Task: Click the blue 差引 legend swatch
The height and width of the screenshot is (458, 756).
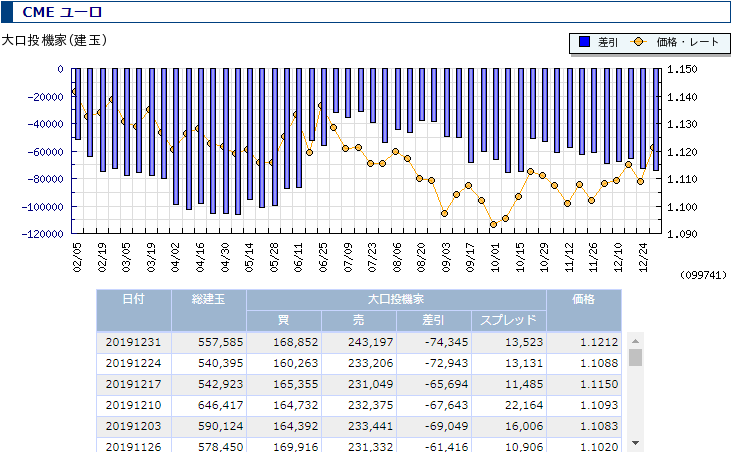Action: tap(584, 42)
